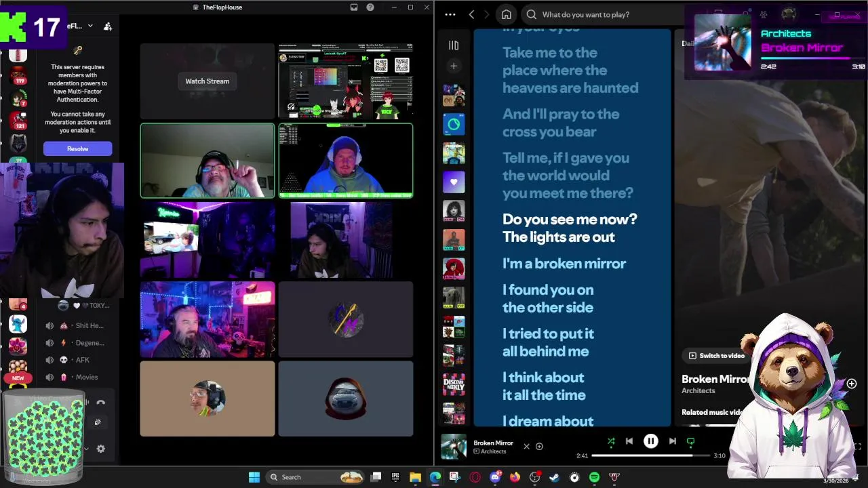Click the invite people icon in Discord
The image size is (868, 488).
click(107, 26)
